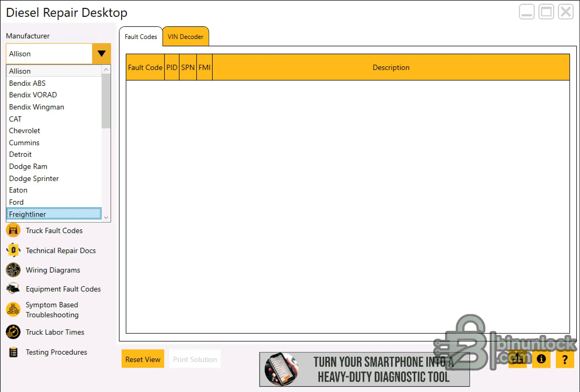
Task: Open Symptom Based Troubleshooting
Action: coord(52,310)
